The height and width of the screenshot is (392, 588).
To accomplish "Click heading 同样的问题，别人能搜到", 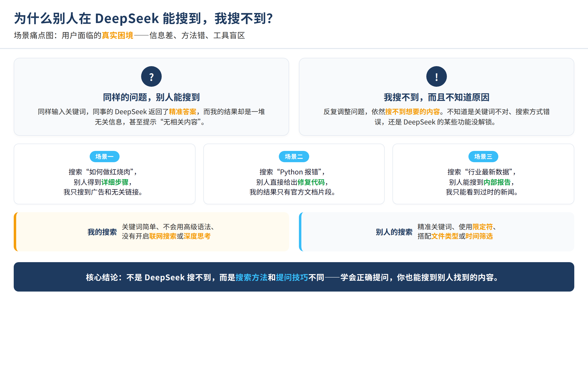I will (x=151, y=97).
